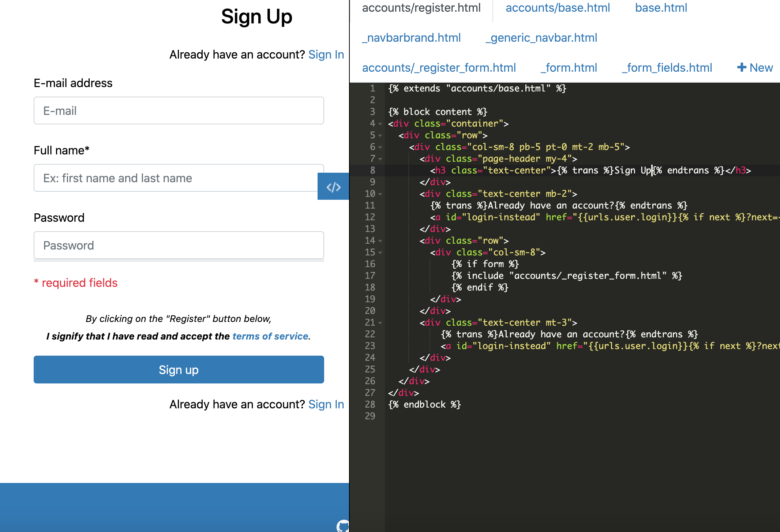This screenshot has height=532, width=780.
Task: Switch to the base.html tab
Action: [661, 8]
